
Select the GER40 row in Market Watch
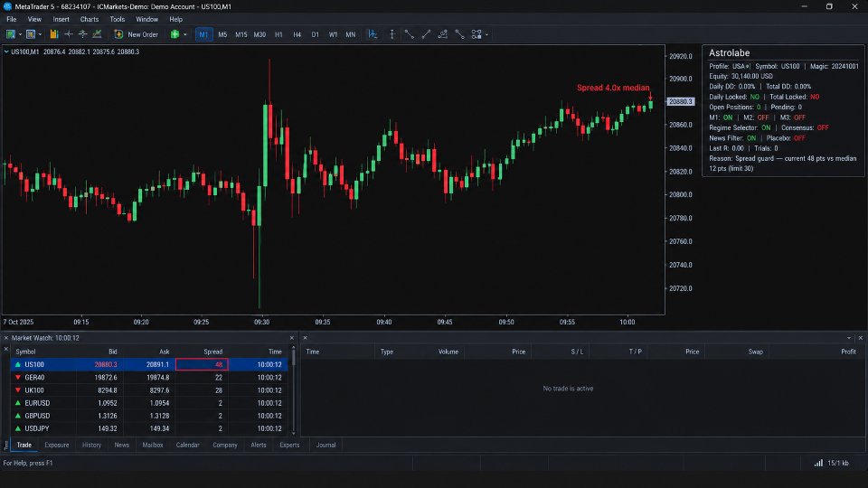coord(149,378)
